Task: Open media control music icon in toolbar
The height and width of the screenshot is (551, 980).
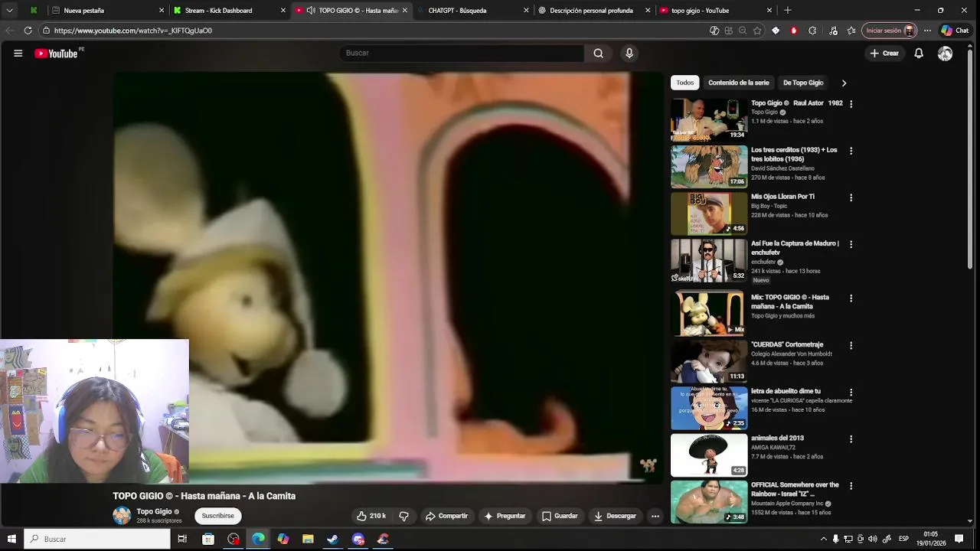Action: tap(833, 31)
